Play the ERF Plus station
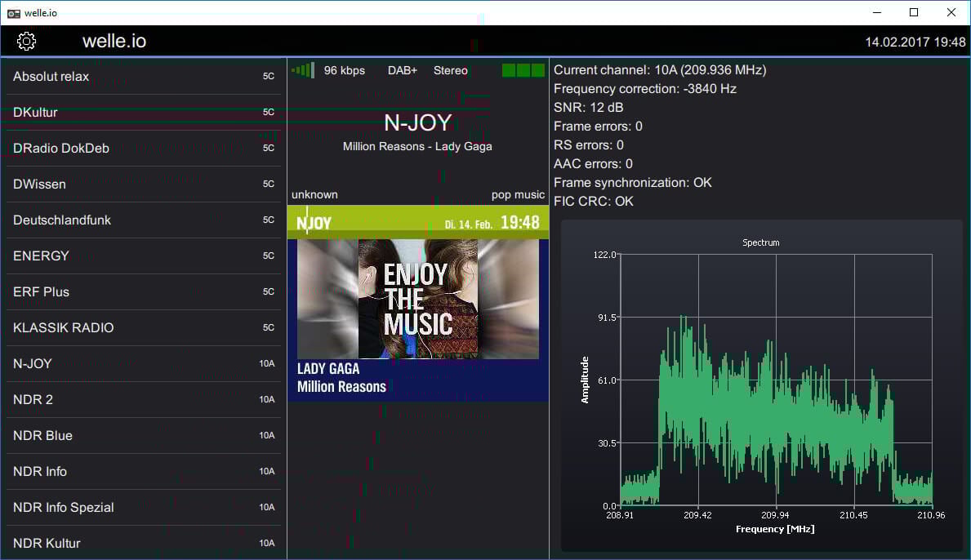This screenshot has width=971, height=560. tap(143, 292)
